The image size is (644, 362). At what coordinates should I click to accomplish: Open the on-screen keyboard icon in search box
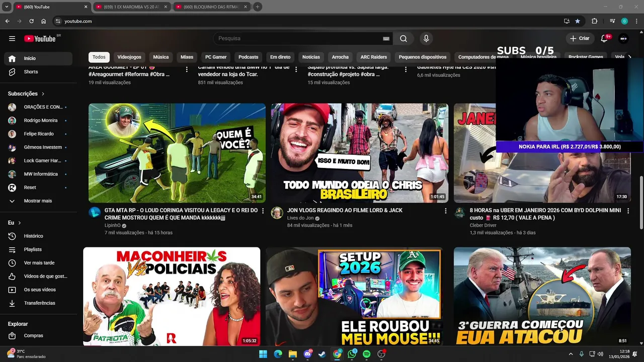(386, 38)
